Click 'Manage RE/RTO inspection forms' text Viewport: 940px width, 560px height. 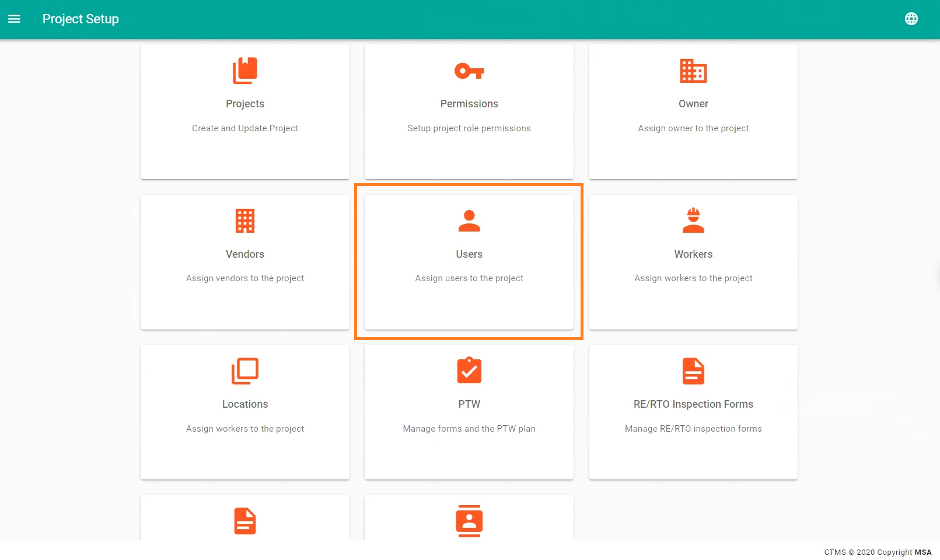[693, 429]
